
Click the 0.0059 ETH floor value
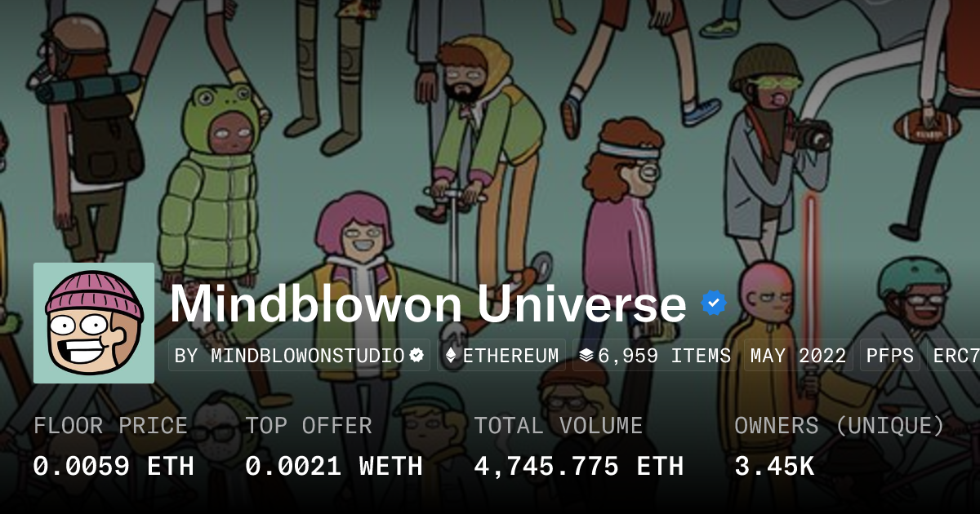[x=114, y=466]
